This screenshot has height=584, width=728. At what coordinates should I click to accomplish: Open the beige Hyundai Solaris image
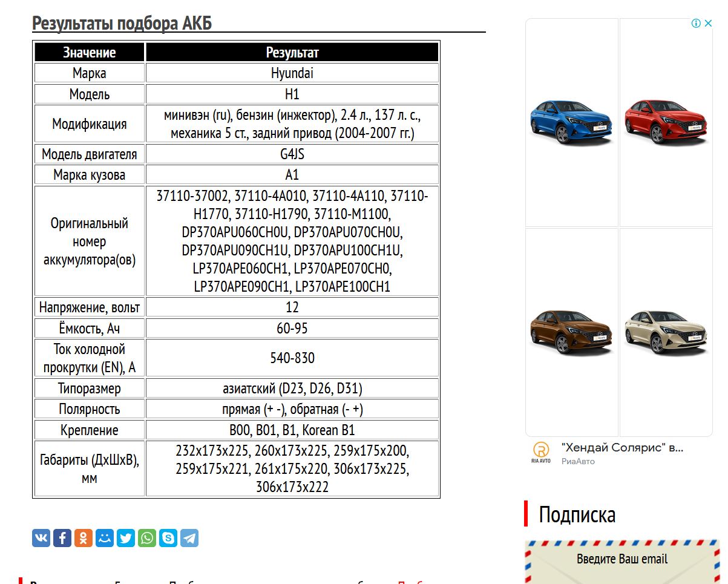click(666, 332)
